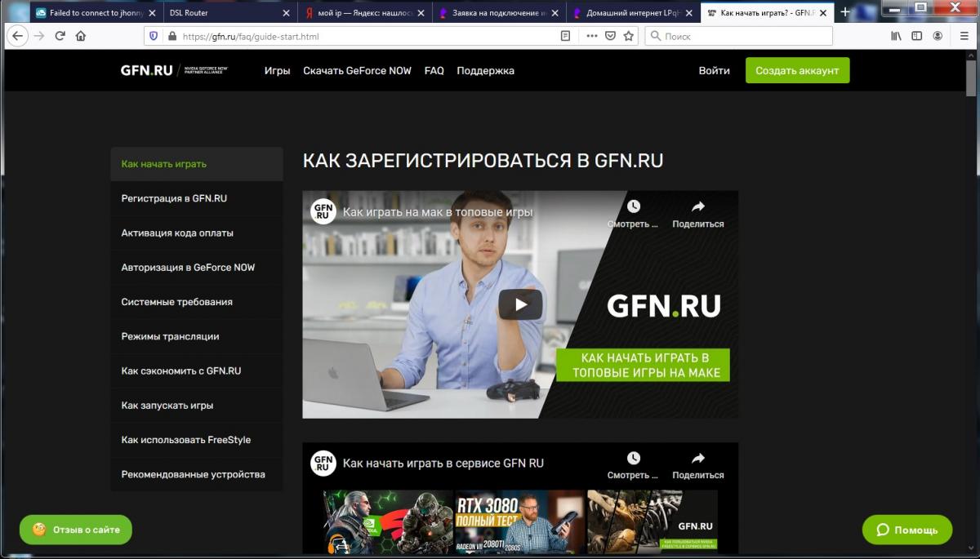This screenshot has height=559, width=980.
Task: Show site security padlock info
Action: 171,36
